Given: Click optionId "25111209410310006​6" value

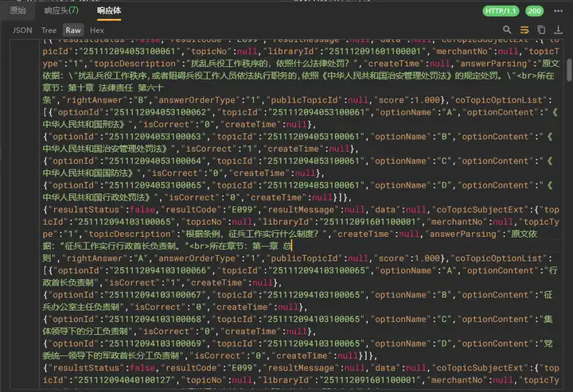Looking at the screenshot, I should point(160,270).
